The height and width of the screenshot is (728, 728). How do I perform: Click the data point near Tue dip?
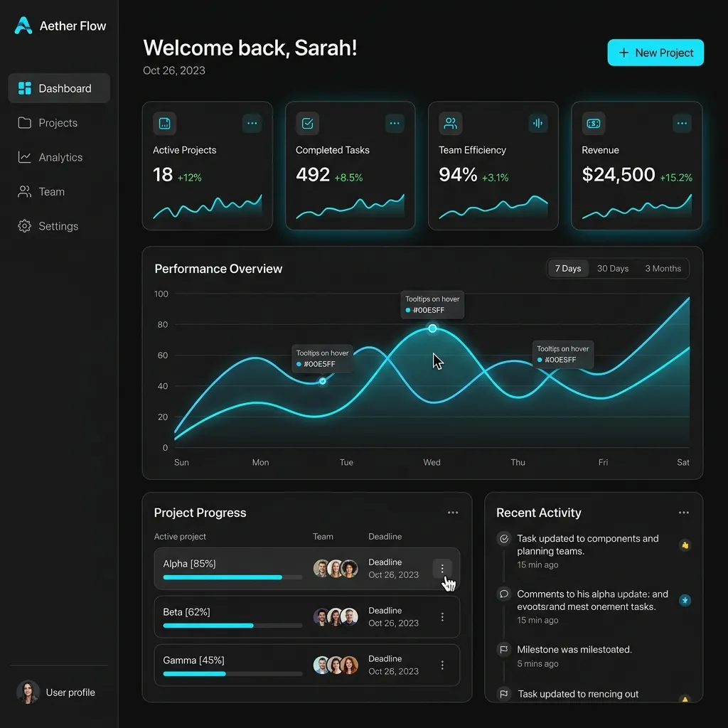pos(323,381)
